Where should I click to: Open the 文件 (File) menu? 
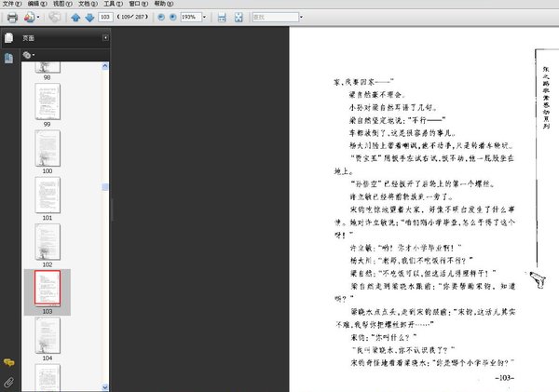tap(10, 4)
